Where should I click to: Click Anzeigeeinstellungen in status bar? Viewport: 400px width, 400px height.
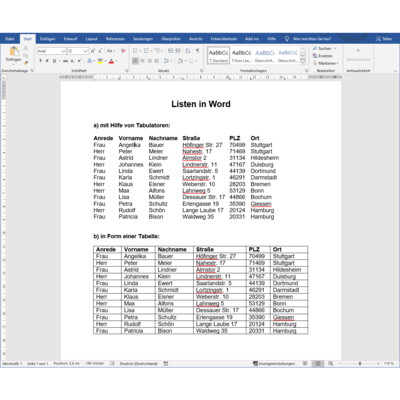coord(274,364)
